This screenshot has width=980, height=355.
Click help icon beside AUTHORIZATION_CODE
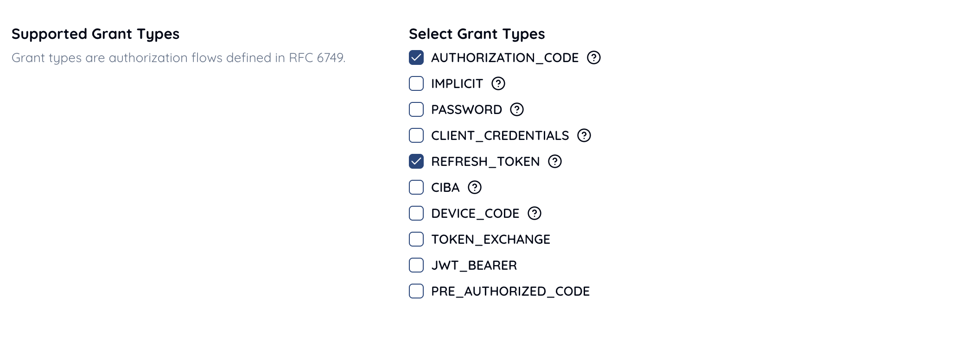tap(593, 57)
